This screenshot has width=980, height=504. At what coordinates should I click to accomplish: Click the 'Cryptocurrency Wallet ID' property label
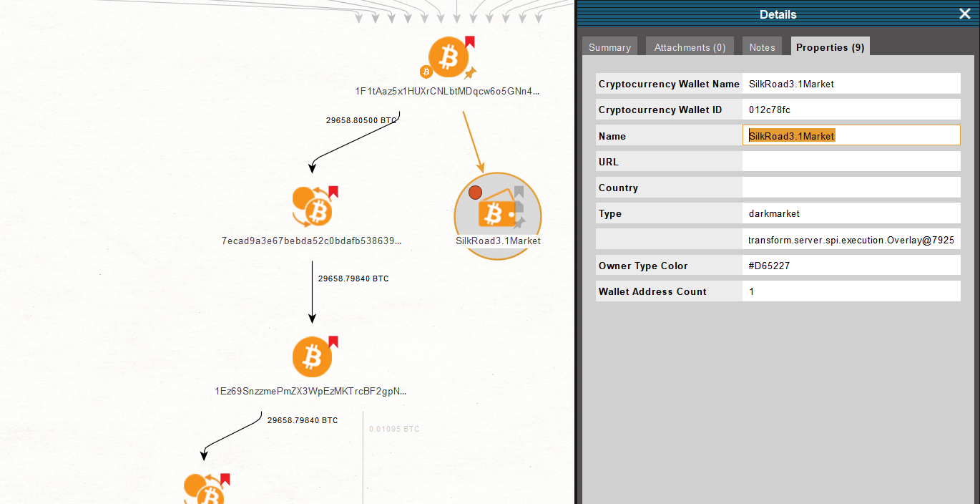pyautogui.click(x=660, y=110)
